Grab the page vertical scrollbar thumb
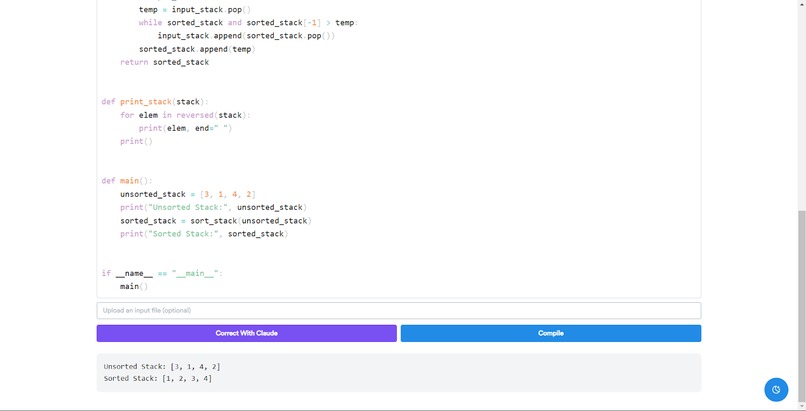Viewport: 806px width, 411px height. click(x=801, y=306)
